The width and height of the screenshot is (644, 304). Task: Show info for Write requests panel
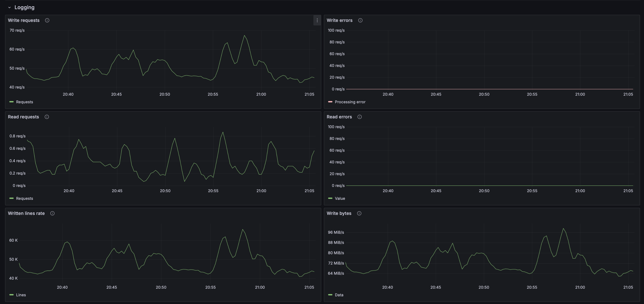point(47,20)
